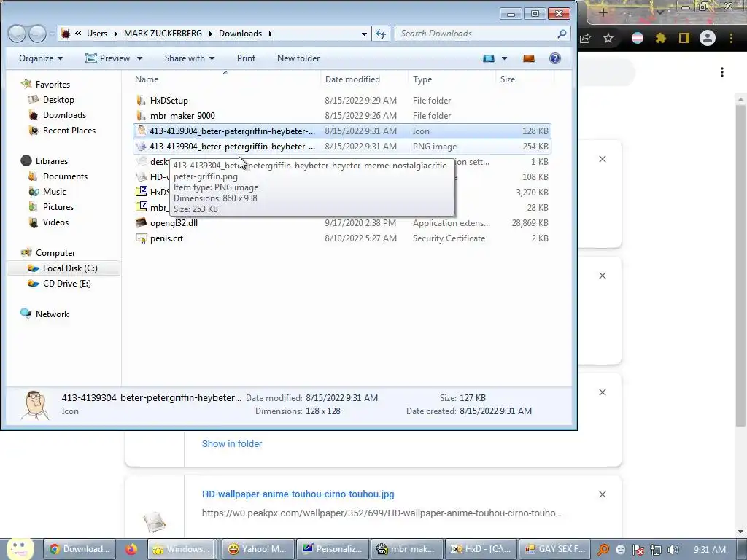Click the Peter Griffin thumbnail in details pane
Viewport: 747px width, 560px height.
point(35,405)
